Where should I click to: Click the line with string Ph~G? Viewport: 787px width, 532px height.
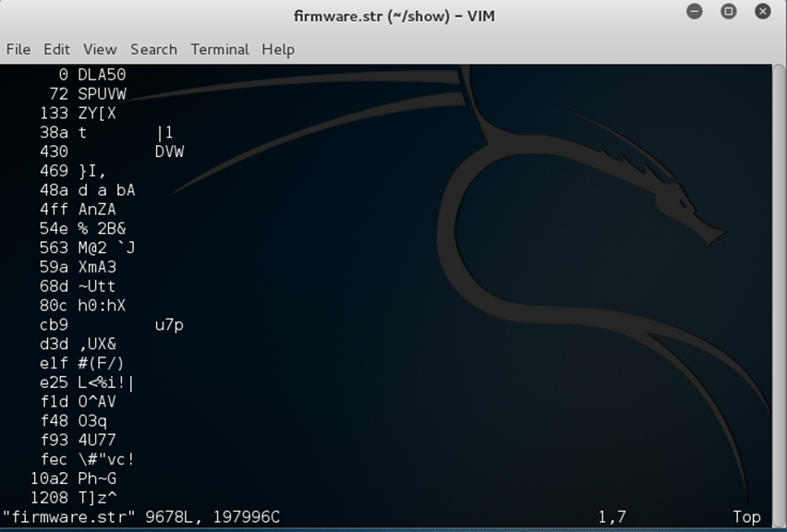(x=73, y=478)
